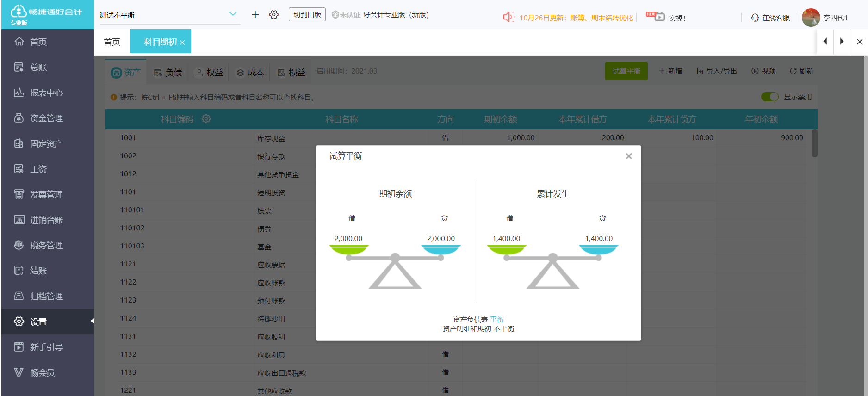The width and height of the screenshot is (868, 396).
Task: Open 发票管理 in the sidebar
Action: click(x=46, y=195)
